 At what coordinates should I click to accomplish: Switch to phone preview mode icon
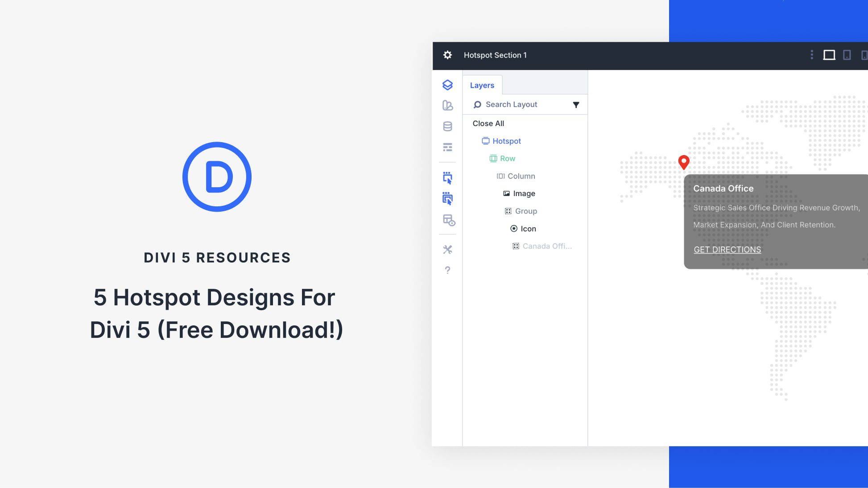click(x=864, y=55)
